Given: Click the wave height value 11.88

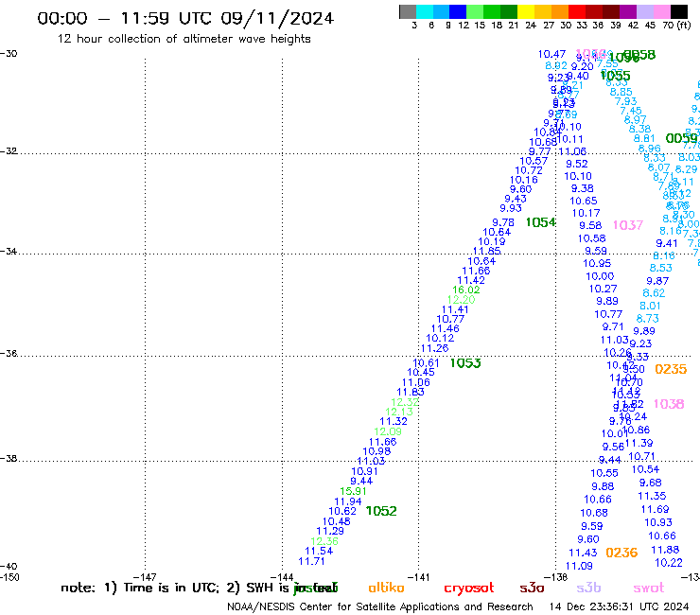Looking at the screenshot, I should [665, 551].
